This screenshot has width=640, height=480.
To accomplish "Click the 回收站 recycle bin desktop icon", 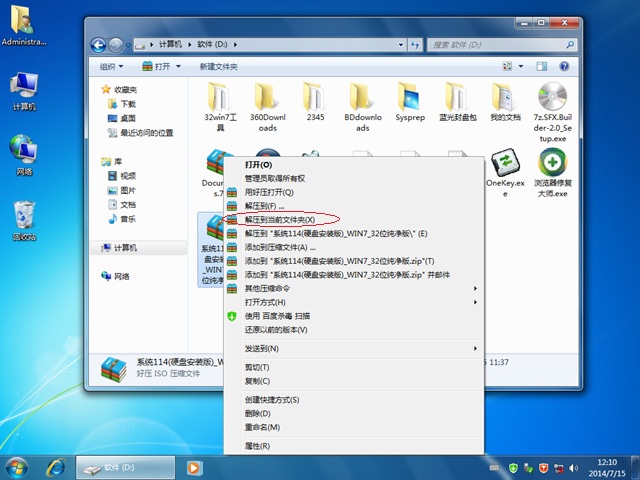I will pyautogui.click(x=25, y=216).
